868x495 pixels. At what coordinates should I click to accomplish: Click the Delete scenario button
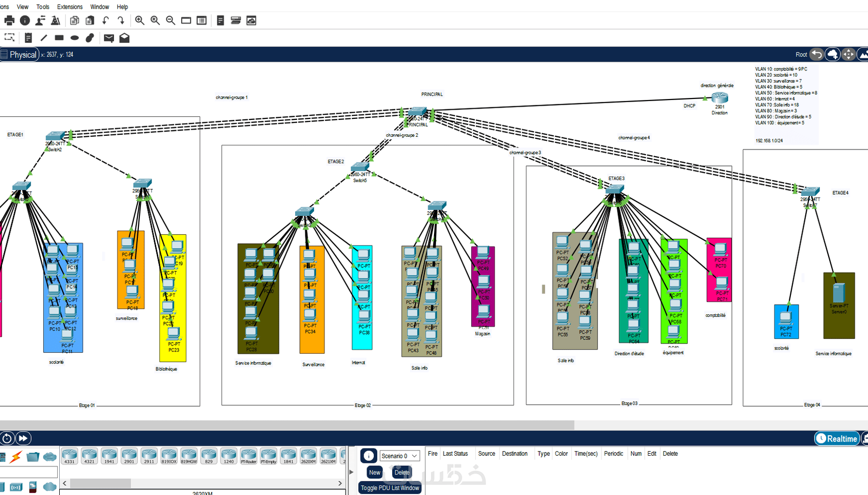pos(402,473)
